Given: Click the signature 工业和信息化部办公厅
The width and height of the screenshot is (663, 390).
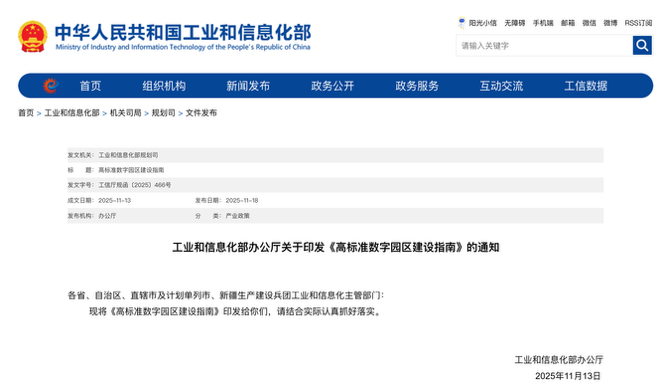Looking at the screenshot, I should pos(559,360).
